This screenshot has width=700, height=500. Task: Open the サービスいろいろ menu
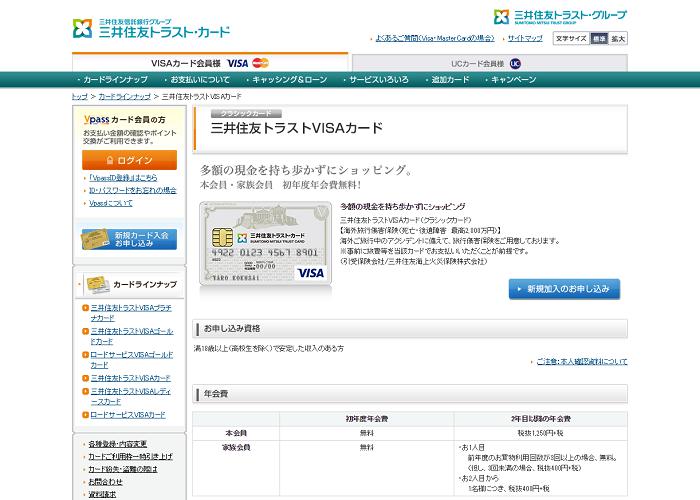pos(376,79)
